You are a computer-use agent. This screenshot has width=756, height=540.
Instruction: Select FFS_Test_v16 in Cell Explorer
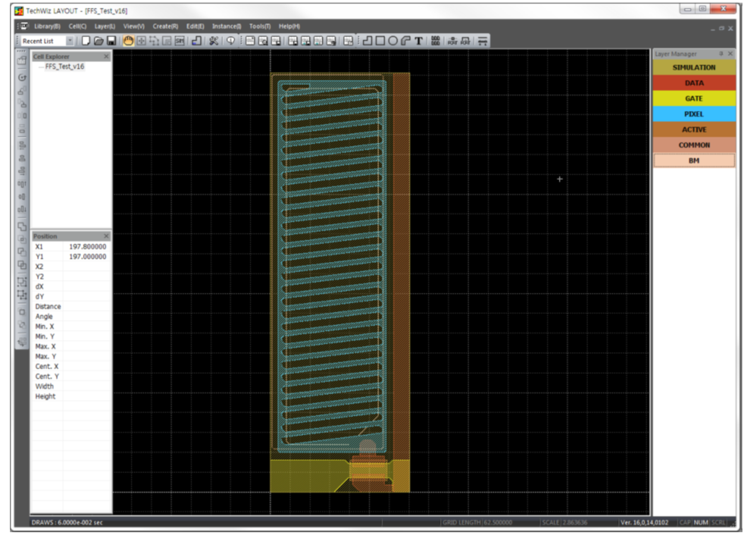(x=65, y=67)
